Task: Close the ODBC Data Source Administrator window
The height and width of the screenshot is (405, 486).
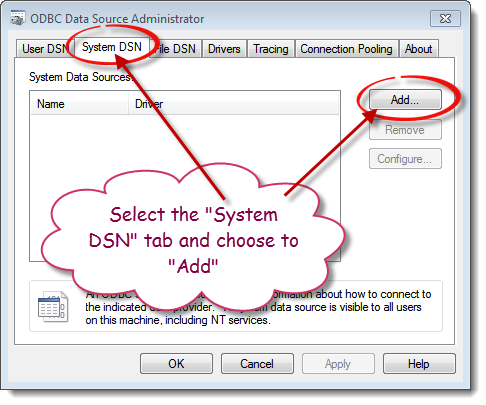Action: coord(445,18)
